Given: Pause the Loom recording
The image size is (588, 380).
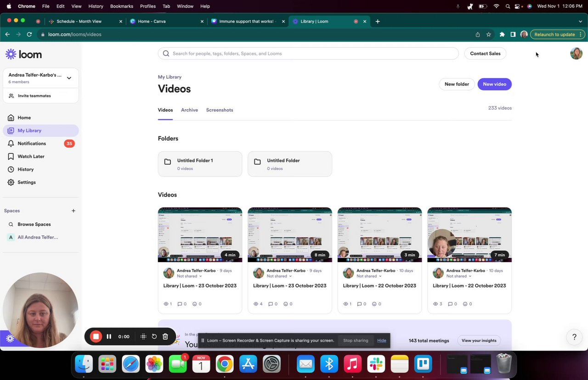Looking at the screenshot, I should pyautogui.click(x=109, y=336).
